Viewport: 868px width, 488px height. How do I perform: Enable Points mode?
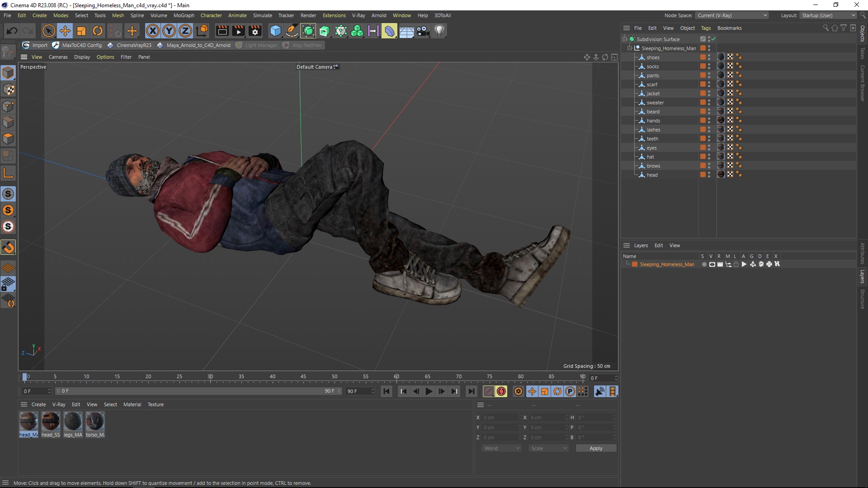coord(8,106)
